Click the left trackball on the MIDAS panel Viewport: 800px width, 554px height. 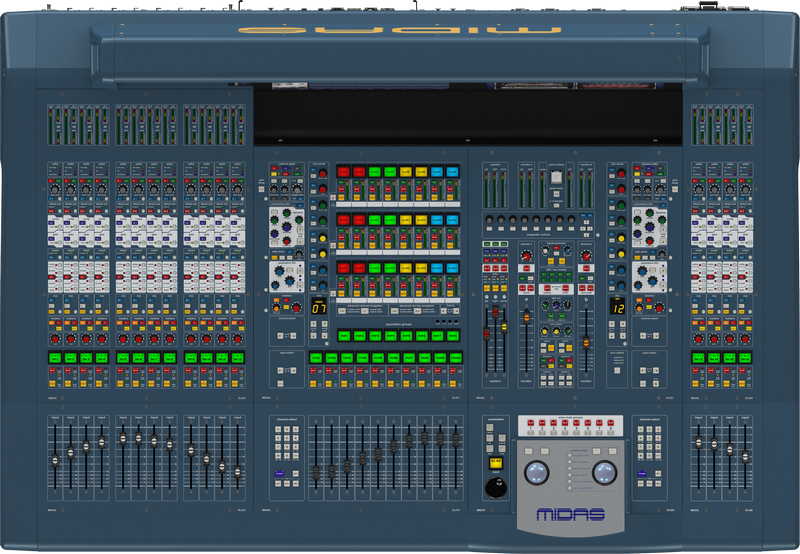click(x=538, y=473)
